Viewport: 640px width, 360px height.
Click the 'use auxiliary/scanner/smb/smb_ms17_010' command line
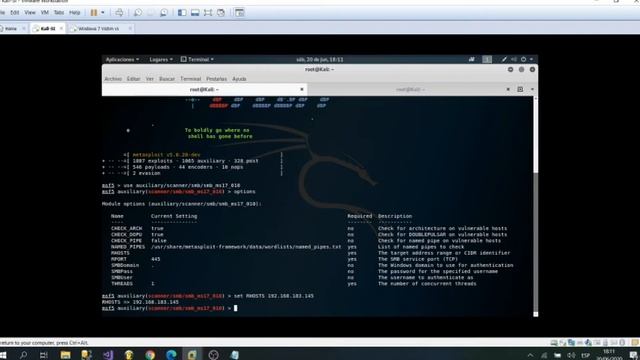[171, 186]
